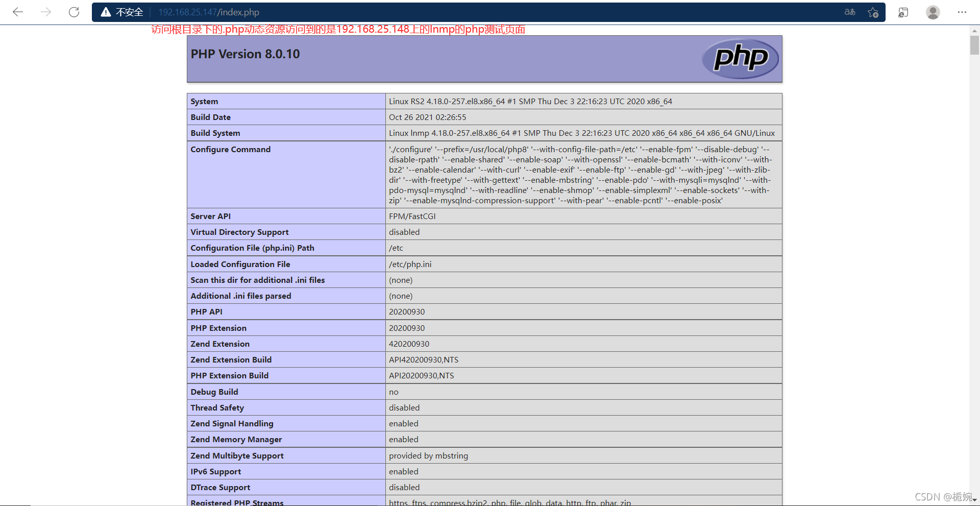Click the Build System row label
Image resolution: width=980 pixels, height=506 pixels.
point(215,133)
